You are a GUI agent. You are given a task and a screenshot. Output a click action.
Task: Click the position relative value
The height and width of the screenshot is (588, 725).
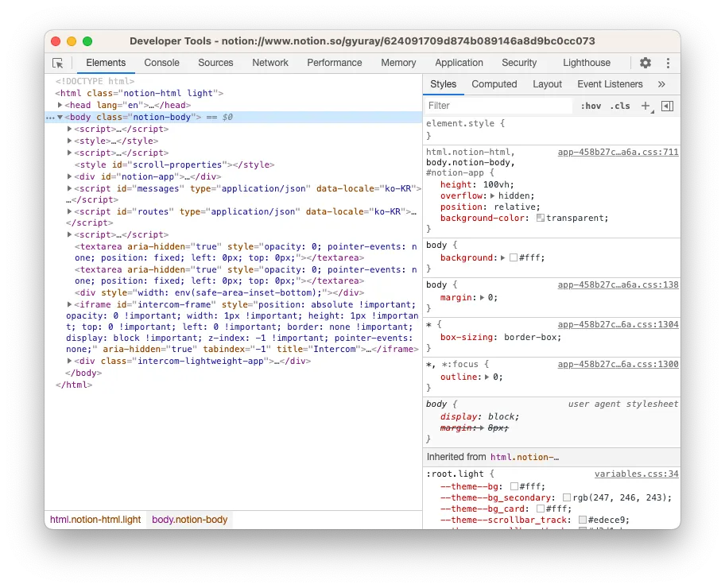[514, 207]
